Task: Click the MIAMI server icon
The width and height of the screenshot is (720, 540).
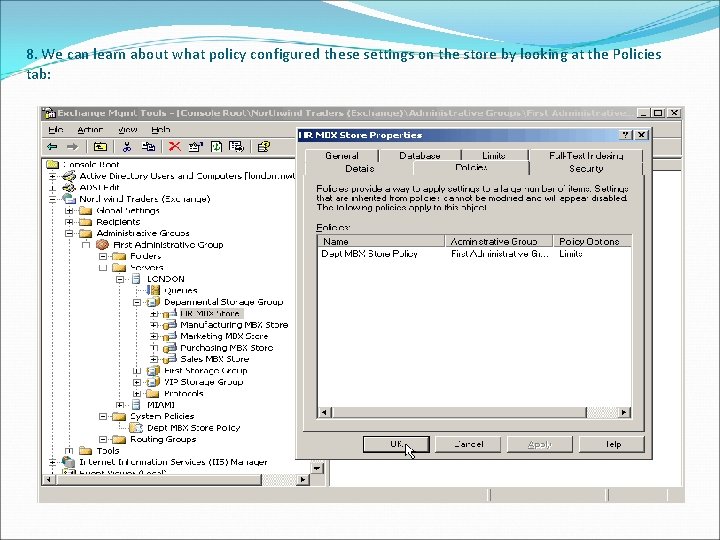Action: pos(136,405)
